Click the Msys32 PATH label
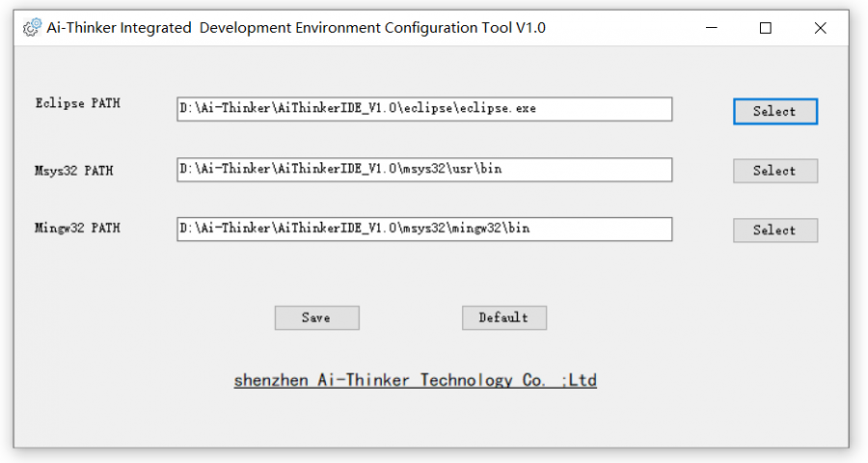Screen dimensions: 868x463 pyautogui.click(x=73, y=171)
